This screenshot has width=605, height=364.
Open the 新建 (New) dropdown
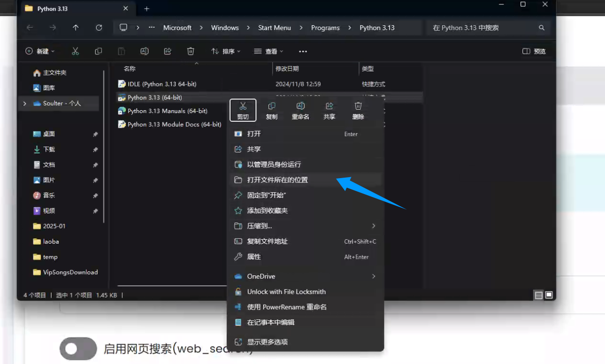[40, 51]
